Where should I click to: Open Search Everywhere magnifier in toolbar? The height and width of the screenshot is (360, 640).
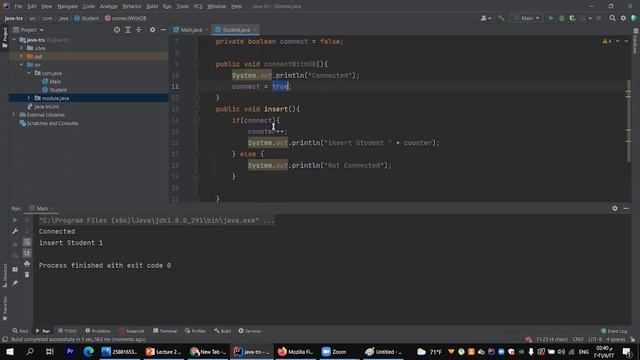coord(612,18)
